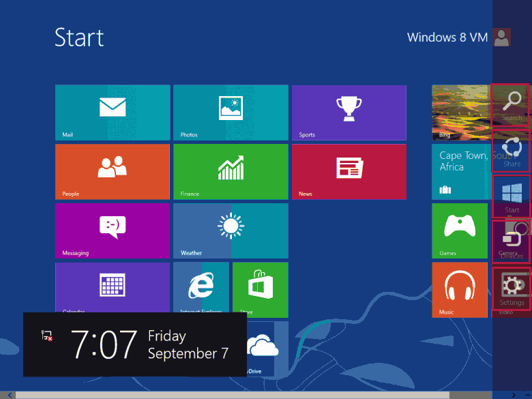Open the Mail tile
This screenshot has width=532, height=399.
pyautogui.click(x=113, y=113)
